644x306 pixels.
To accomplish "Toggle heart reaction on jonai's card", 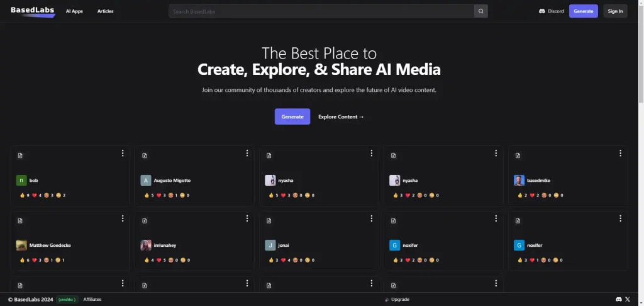I will (284, 260).
